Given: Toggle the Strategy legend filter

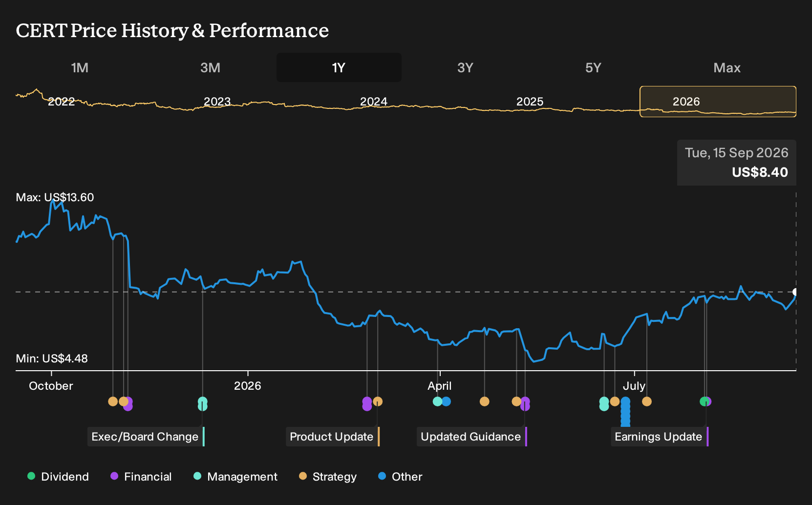Looking at the screenshot, I should (327, 477).
